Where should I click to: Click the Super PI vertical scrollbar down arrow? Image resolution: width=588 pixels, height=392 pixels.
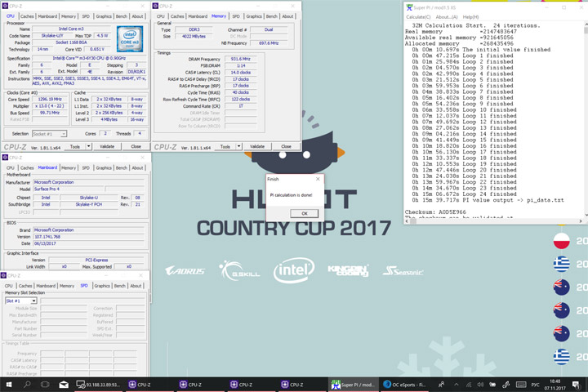(586, 215)
